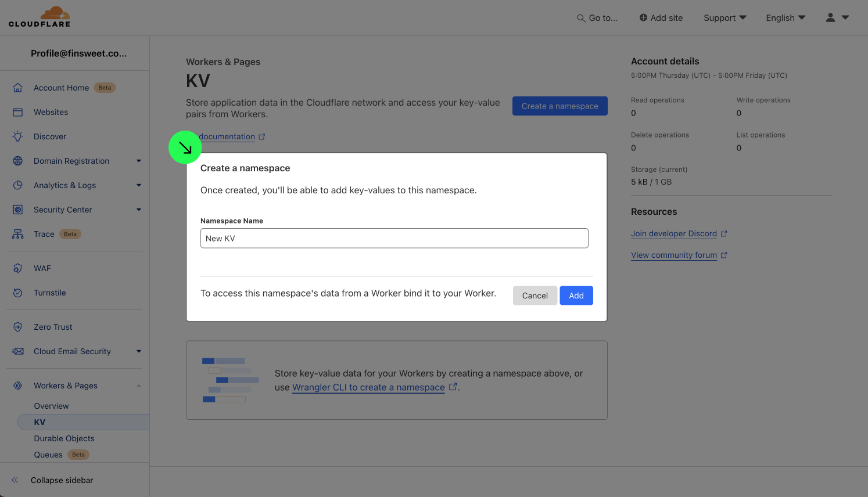The height and width of the screenshot is (497, 868).
Task: Open Durable Objects in the sidebar
Action: pos(64,438)
